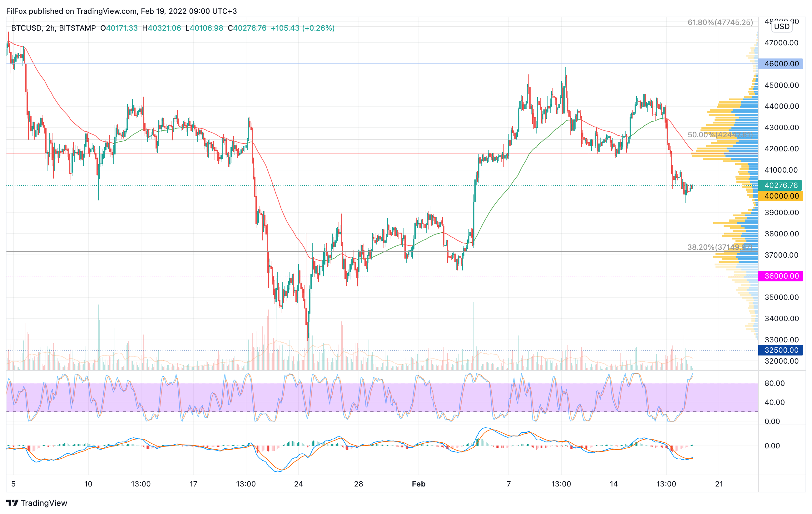Select the magenta 36000.00 price label
The width and height of the screenshot is (812, 514).
tap(781, 276)
